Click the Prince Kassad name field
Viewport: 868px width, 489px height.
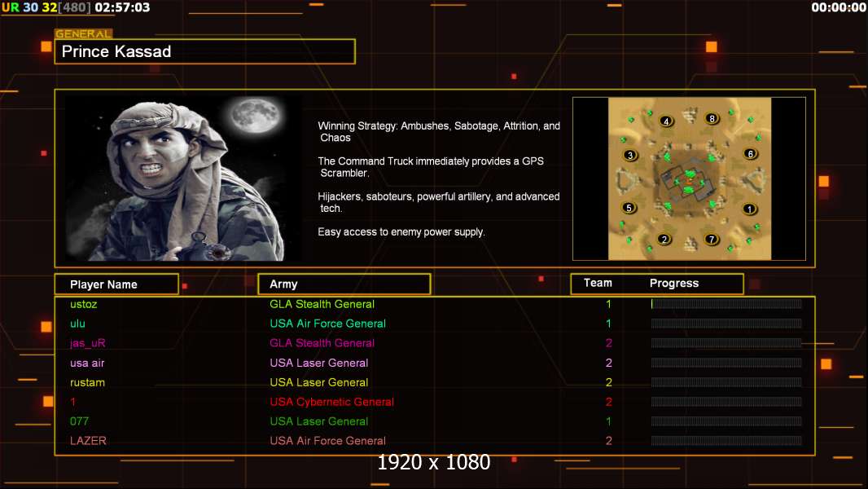click(205, 51)
